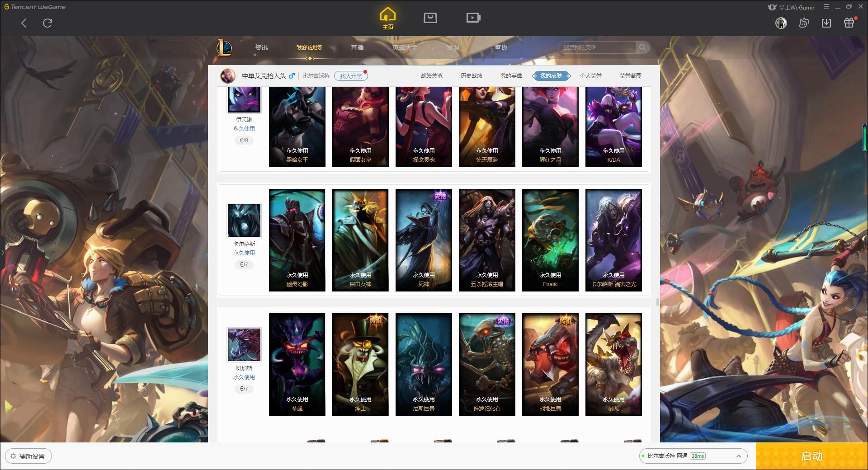The width and height of the screenshot is (868, 470).
Task: Open K/DA skin card
Action: [x=613, y=127]
